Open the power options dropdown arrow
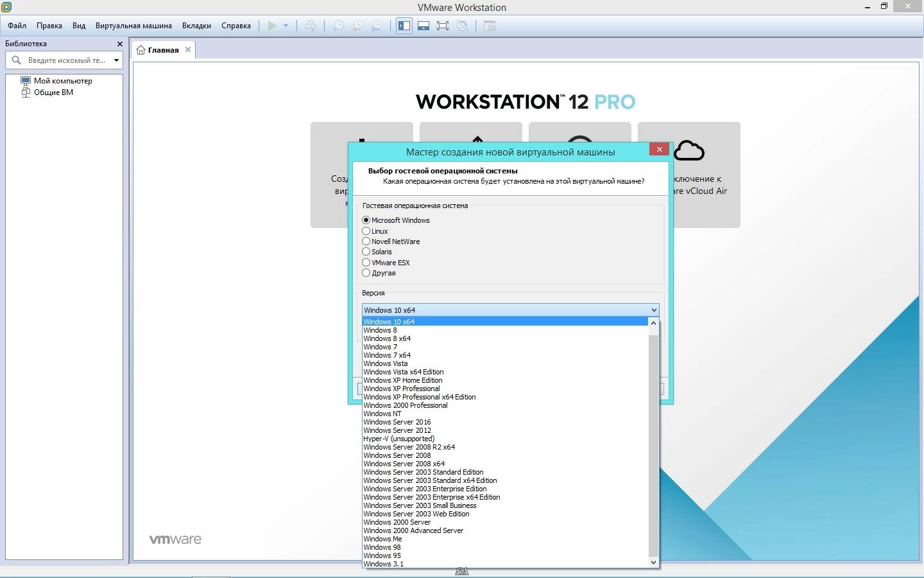Screen dimensions: 924x578 pos(286,26)
